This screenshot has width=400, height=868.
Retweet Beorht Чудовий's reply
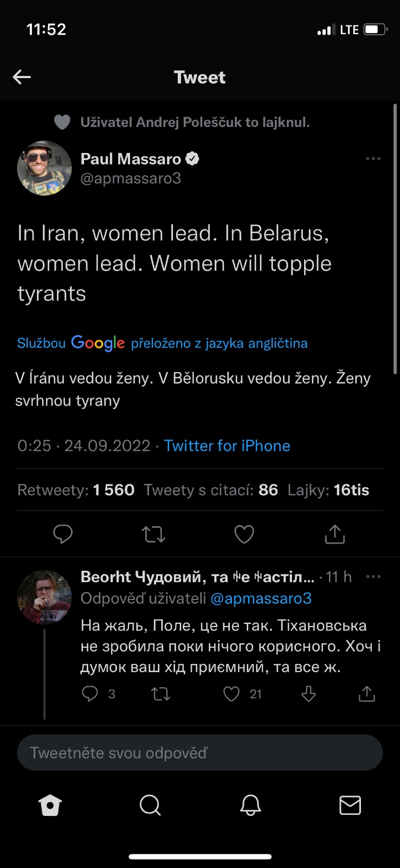click(x=160, y=694)
